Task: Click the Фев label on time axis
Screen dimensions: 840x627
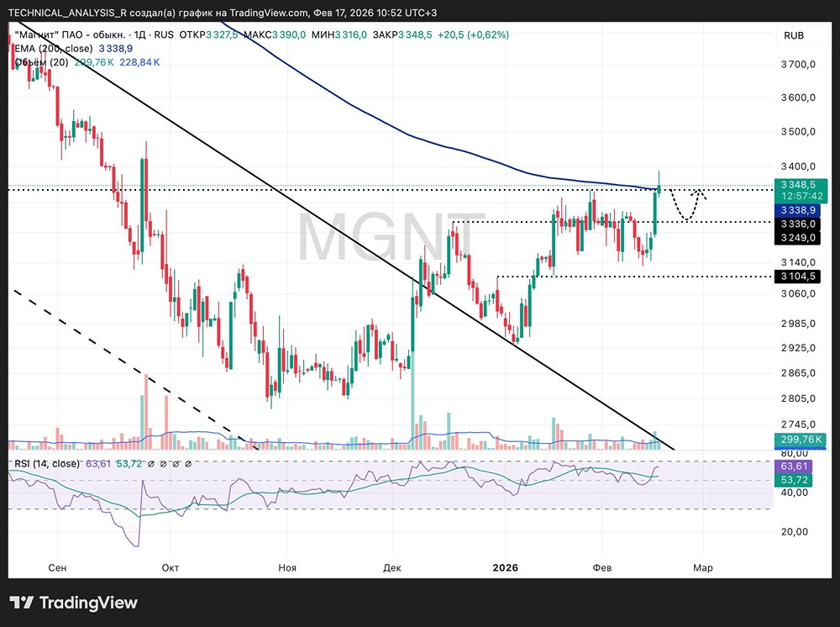Action: click(x=602, y=567)
